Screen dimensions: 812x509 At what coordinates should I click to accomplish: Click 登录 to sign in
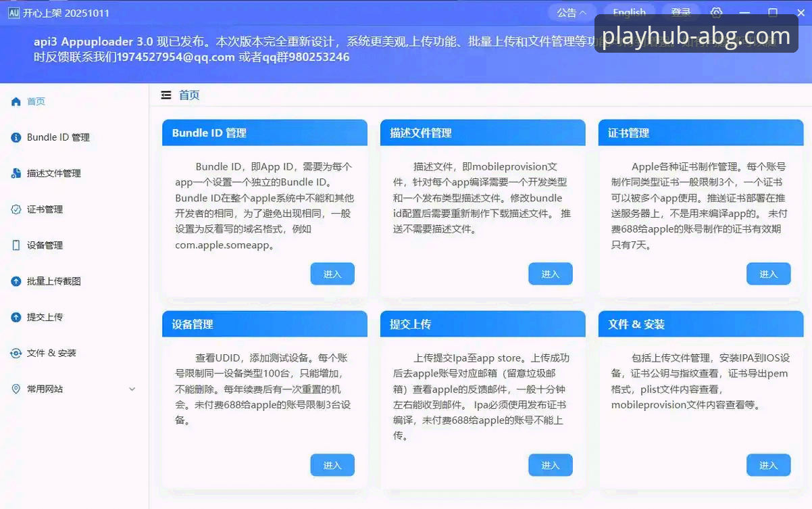click(x=681, y=12)
